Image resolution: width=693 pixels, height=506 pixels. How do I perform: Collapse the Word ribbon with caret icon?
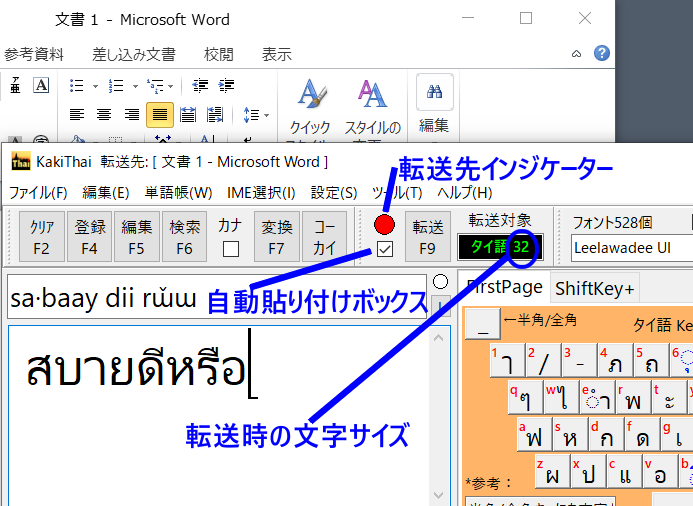pyautogui.click(x=576, y=54)
